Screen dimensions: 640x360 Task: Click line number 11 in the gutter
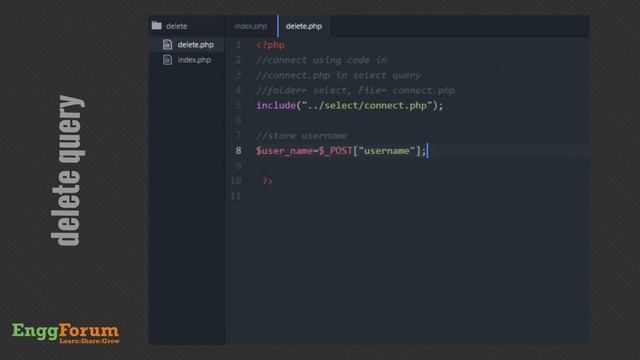pyautogui.click(x=236, y=196)
